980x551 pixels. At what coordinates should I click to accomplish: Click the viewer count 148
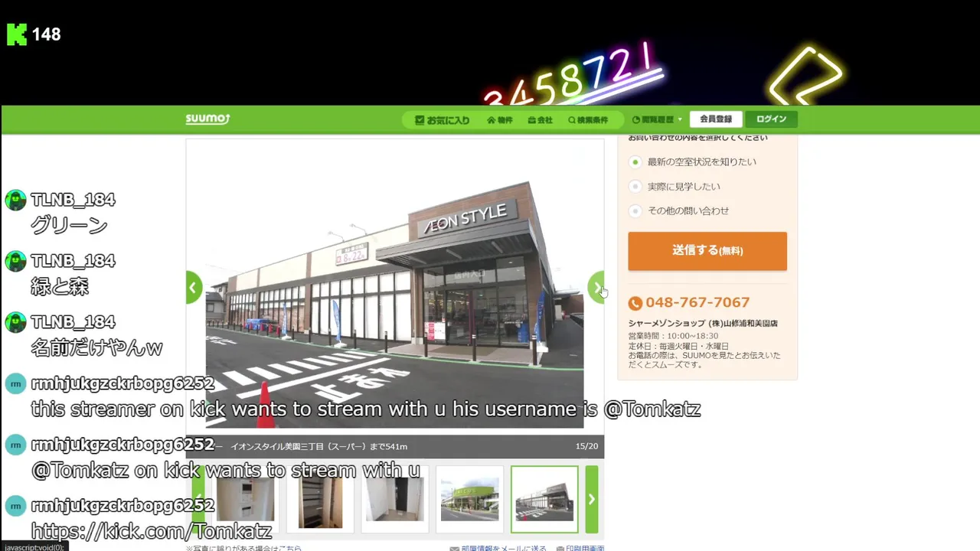pos(46,34)
